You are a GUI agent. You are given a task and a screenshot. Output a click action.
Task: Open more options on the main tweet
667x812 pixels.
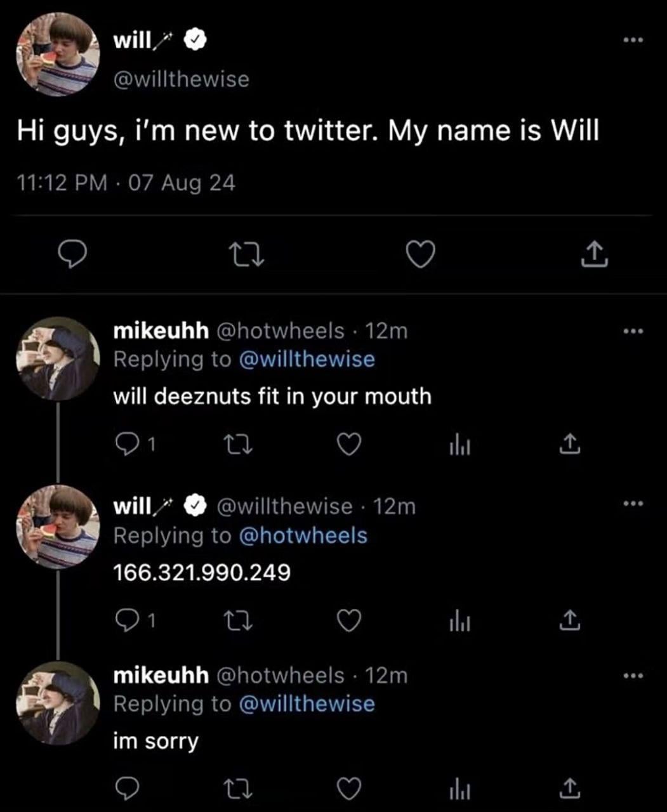tap(633, 41)
